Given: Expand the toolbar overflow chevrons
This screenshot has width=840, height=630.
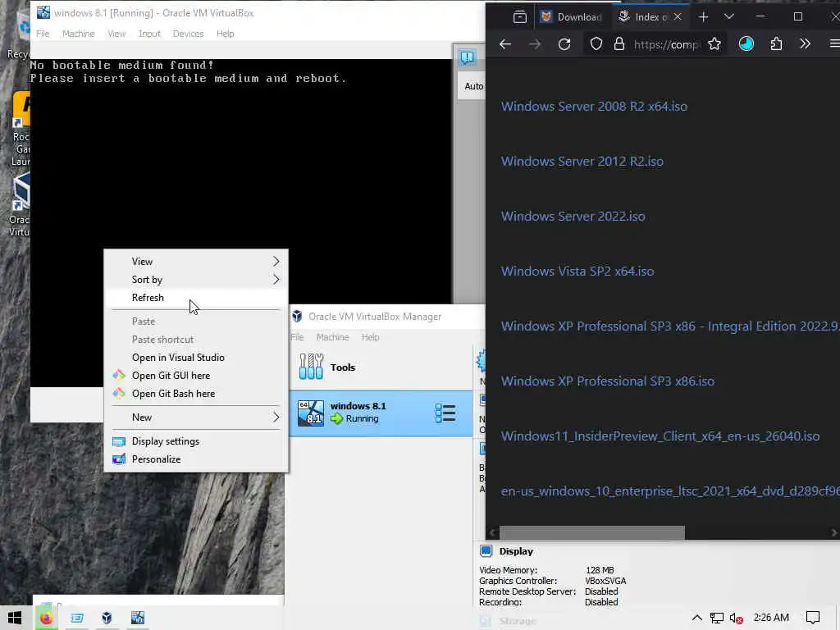Looking at the screenshot, I should [x=805, y=44].
